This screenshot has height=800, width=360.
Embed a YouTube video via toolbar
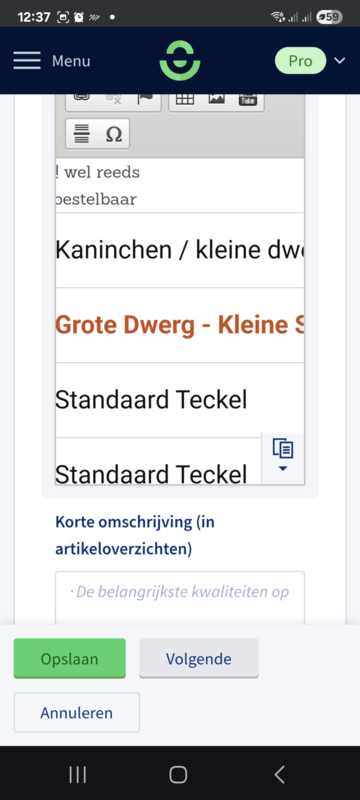coord(248,98)
